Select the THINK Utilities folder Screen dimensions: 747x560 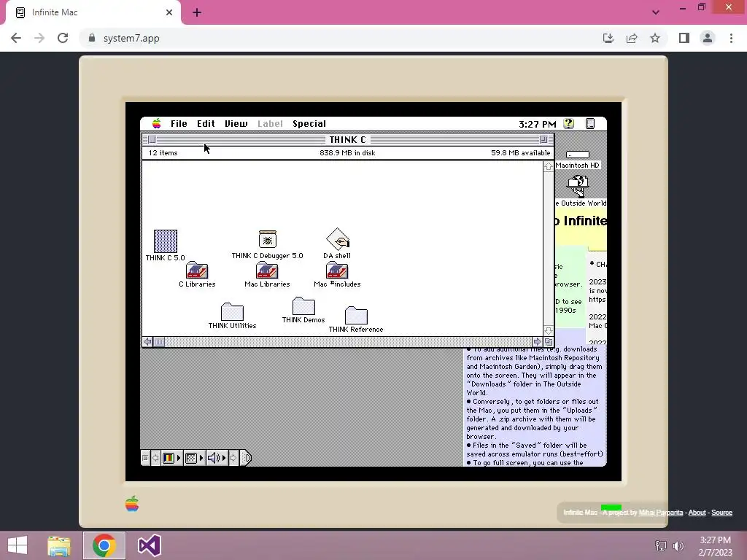pyautogui.click(x=233, y=312)
